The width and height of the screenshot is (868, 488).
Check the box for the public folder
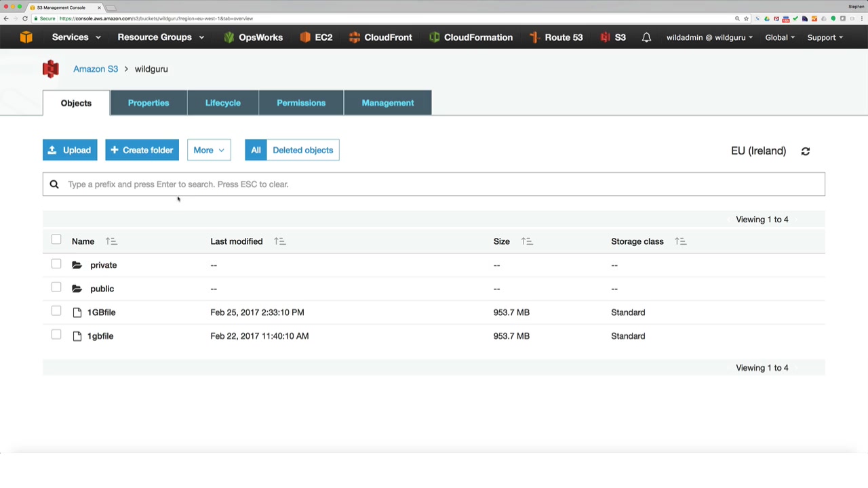click(56, 287)
